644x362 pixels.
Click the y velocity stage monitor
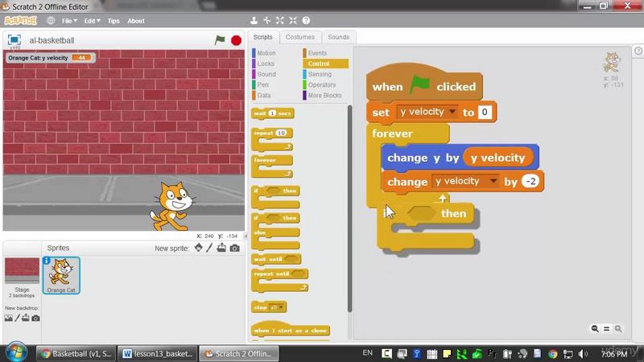pos(50,58)
